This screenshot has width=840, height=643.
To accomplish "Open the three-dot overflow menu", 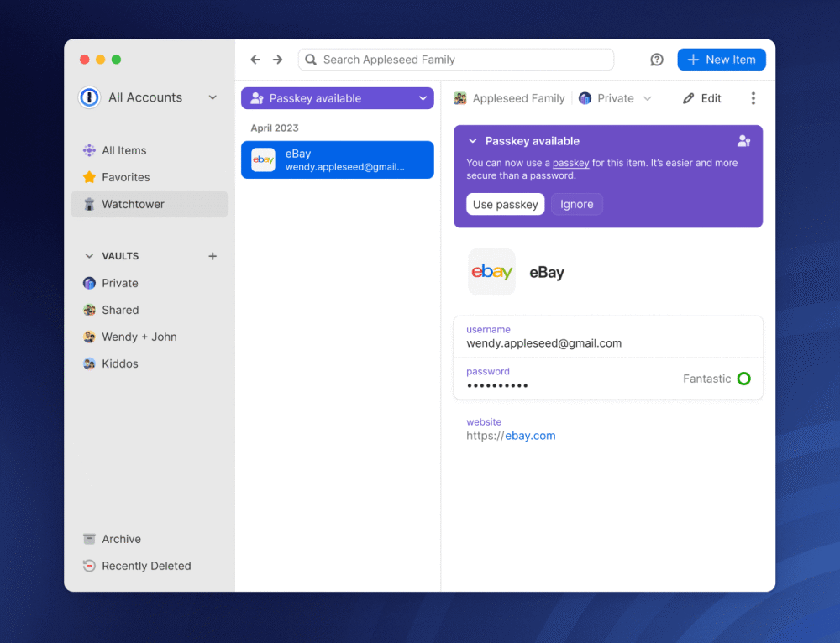I will click(753, 98).
